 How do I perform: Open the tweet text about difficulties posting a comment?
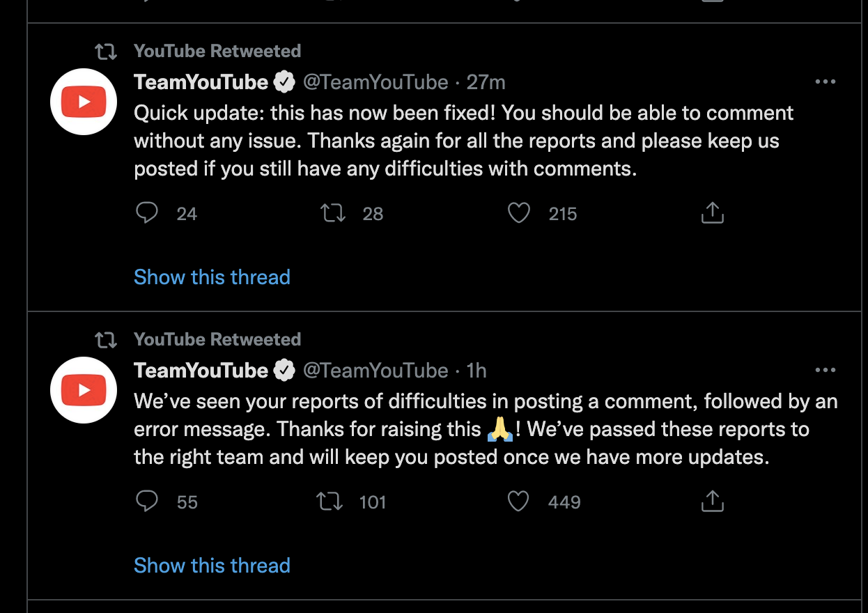[x=486, y=429]
